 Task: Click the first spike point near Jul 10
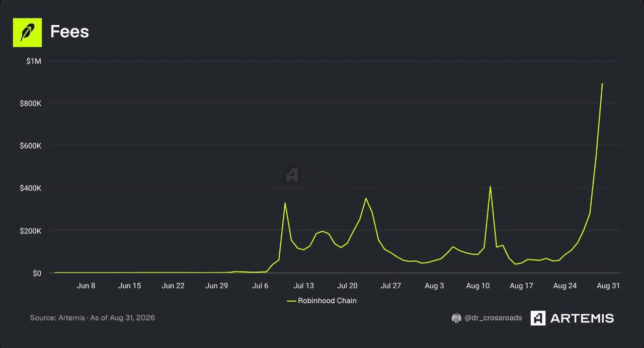coord(285,203)
